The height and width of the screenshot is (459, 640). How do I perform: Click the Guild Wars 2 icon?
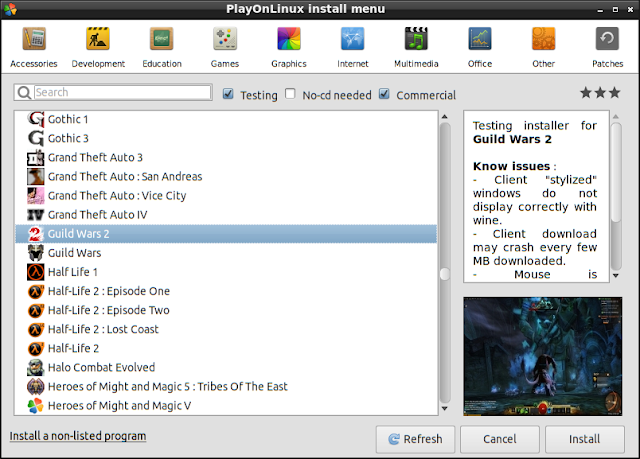(36, 234)
